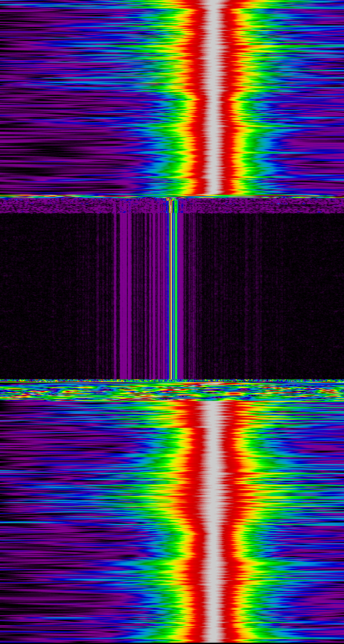Select the wide purple vertical stripe in dark band
The image size is (344, 644).
pos(124,295)
